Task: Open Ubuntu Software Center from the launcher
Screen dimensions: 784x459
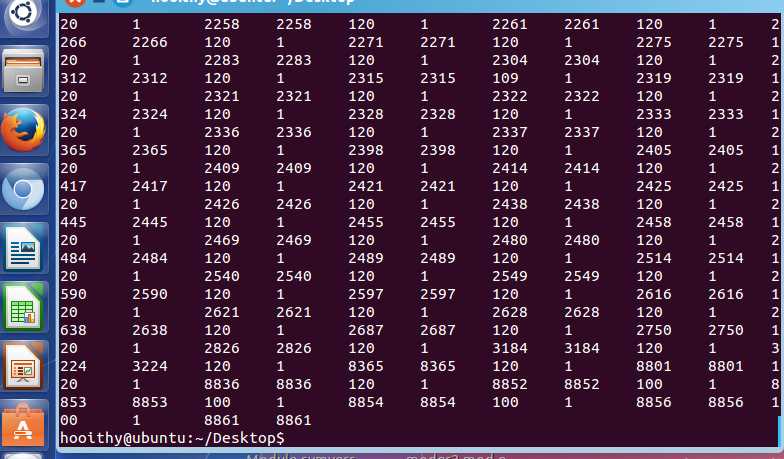Action: pos(24,425)
